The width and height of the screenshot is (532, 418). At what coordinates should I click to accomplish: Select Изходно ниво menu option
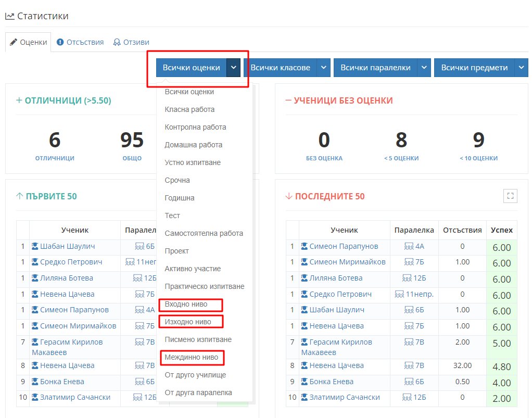pos(188,322)
